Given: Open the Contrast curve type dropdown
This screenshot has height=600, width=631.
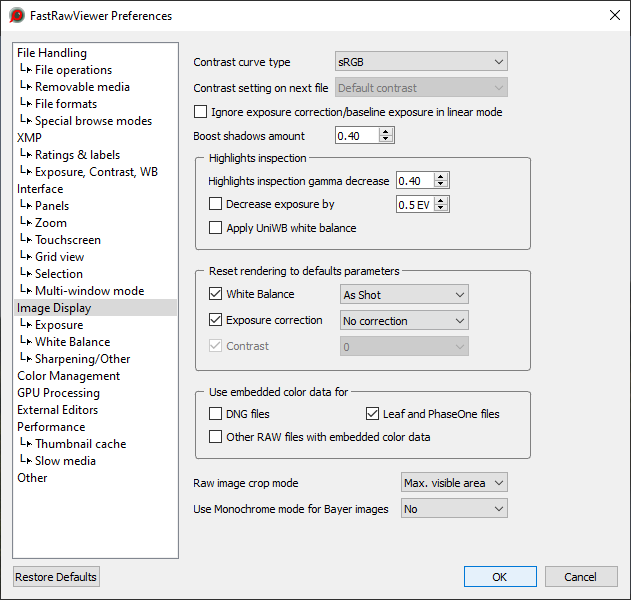Looking at the screenshot, I should (421, 62).
